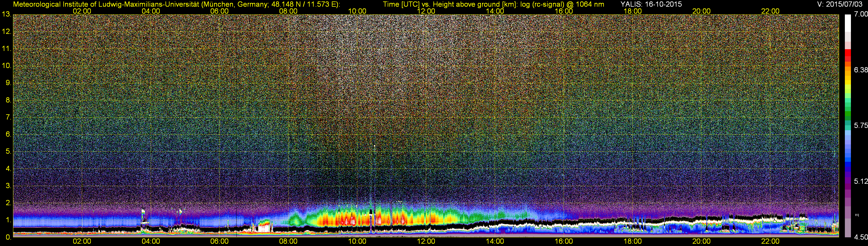Click the 6.38 color scale value
Image resolution: width=868 pixels, height=246 pixels.
click(861, 70)
